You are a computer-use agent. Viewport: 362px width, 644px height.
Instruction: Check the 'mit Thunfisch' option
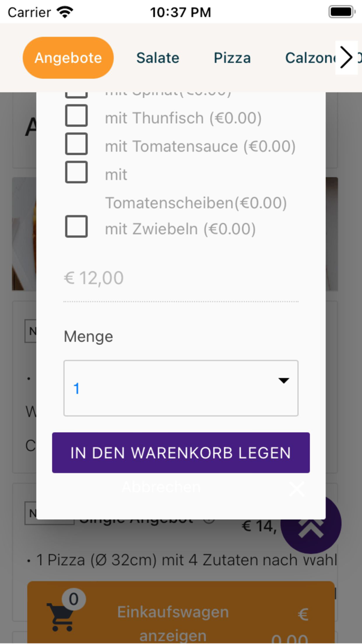pos(77,116)
